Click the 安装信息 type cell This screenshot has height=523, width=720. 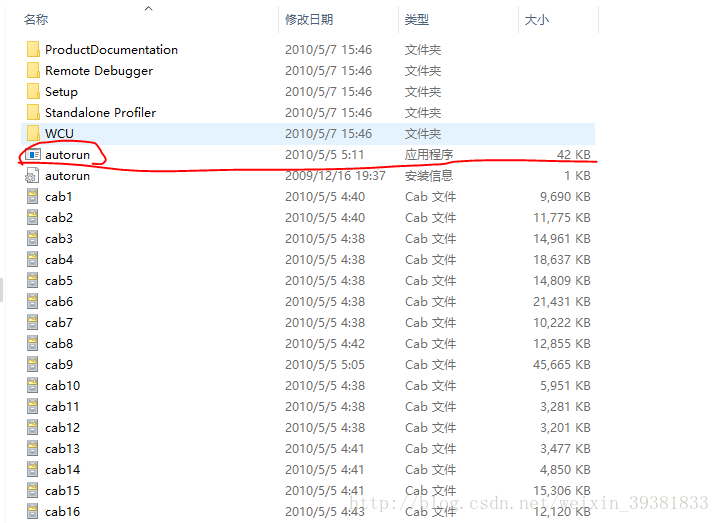429,176
